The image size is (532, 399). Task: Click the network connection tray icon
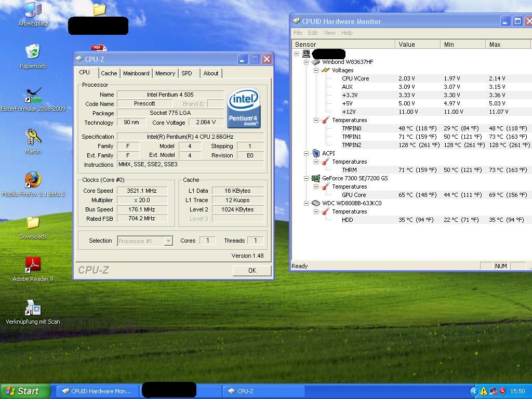point(494,391)
